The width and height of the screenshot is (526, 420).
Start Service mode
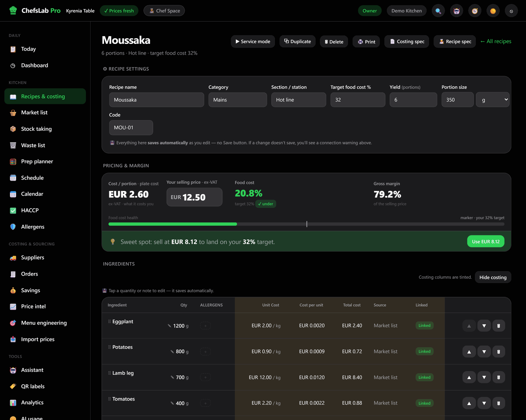(253, 42)
